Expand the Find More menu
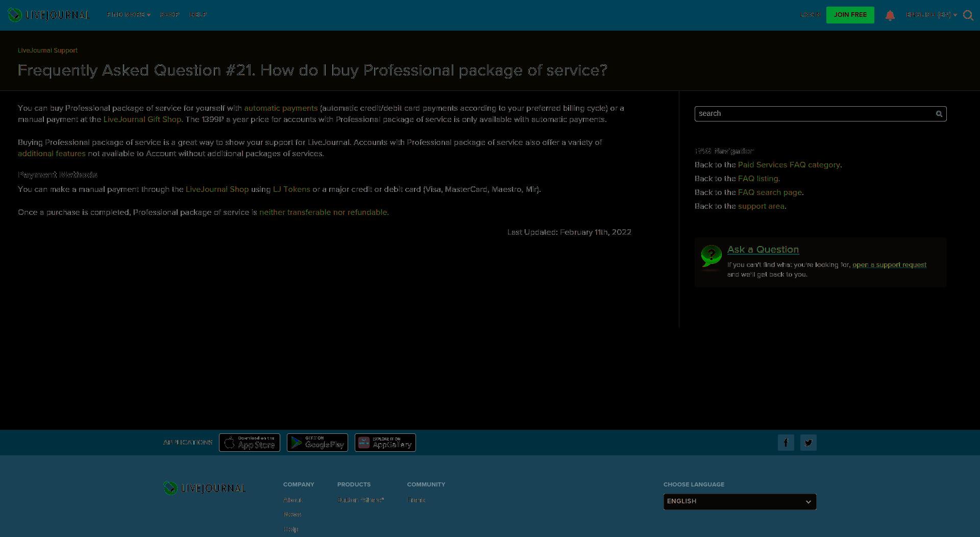 pos(129,15)
